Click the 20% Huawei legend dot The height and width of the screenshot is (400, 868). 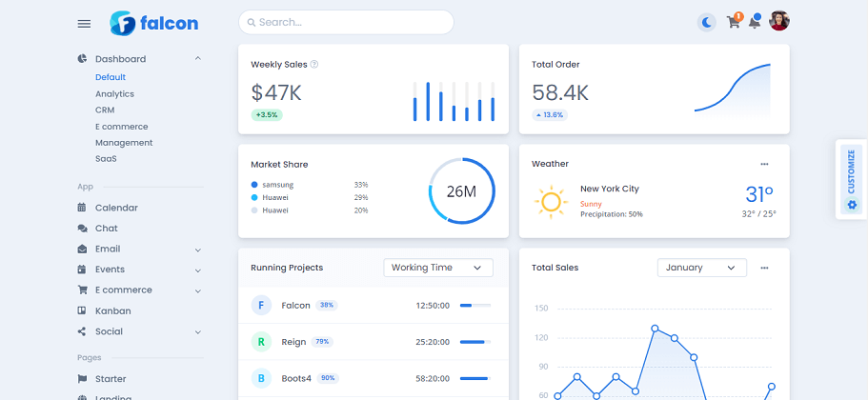[254, 210]
